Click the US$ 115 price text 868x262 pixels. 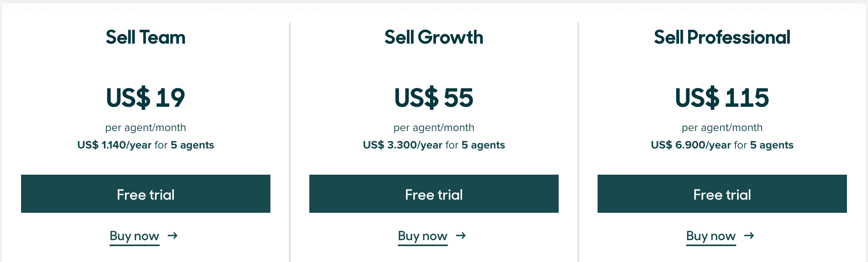point(722,98)
